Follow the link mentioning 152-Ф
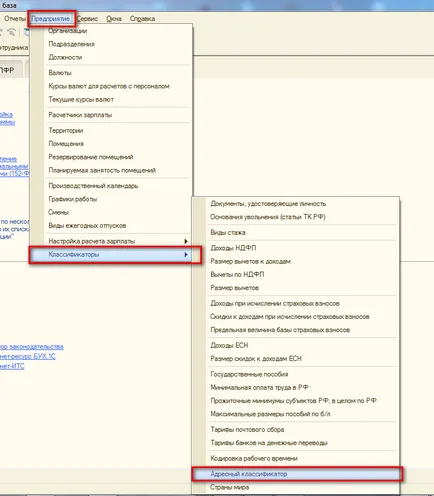The width and height of the screenshot is (434, 496). [14, 174]
